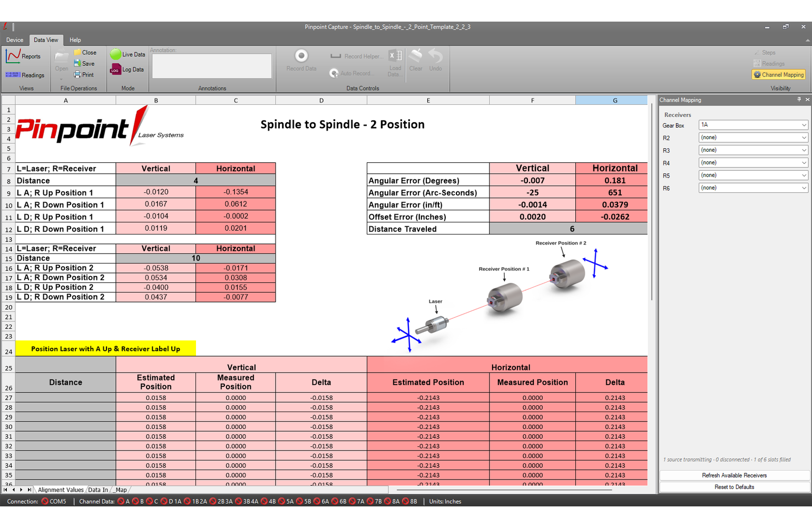Toggle Channel Mapping panel visibility

[x=779, y=75]
